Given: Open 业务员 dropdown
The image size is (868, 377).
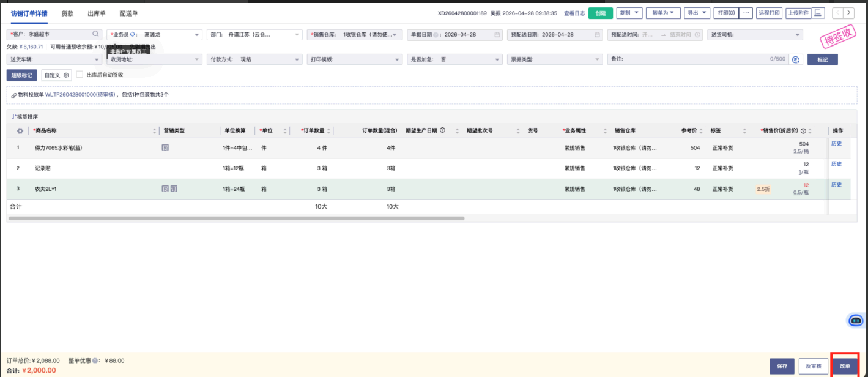Looking at the screenshot, I should (x=154, y=35).
